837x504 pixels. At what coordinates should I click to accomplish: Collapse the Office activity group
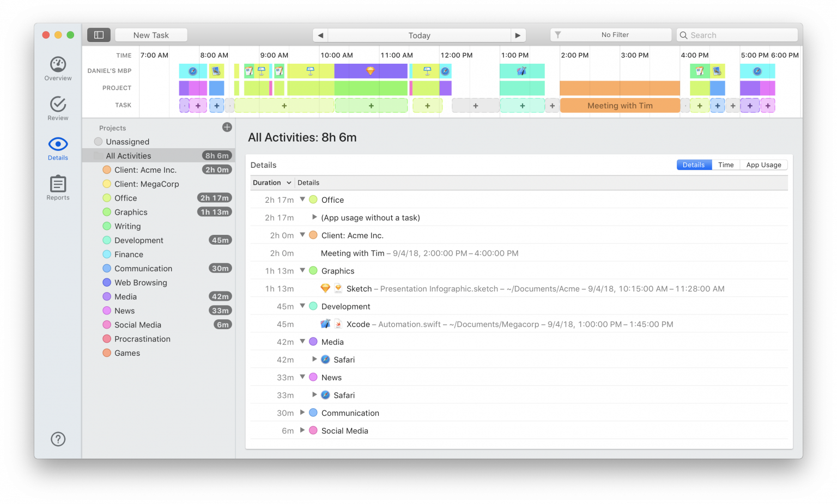tap(302, 199)
